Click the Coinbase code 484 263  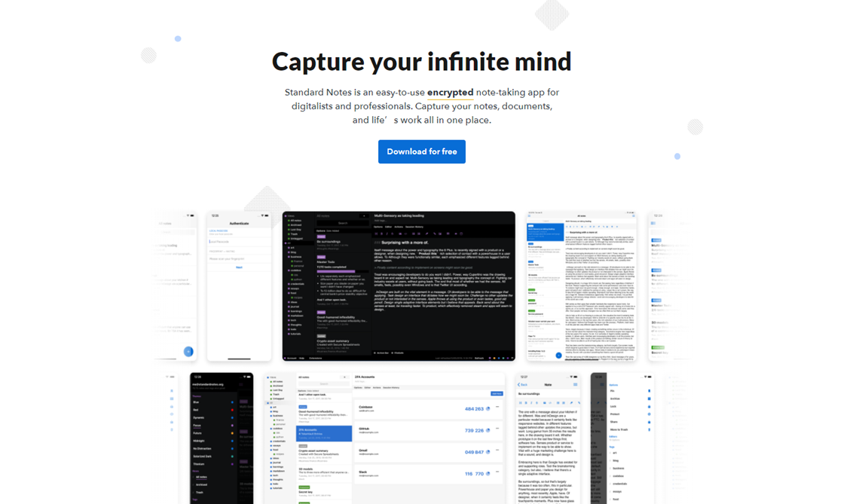click(474, 408)
